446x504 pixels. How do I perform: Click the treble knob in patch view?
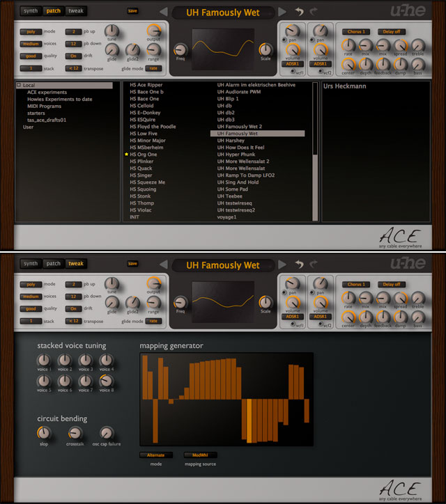click(417, 45)
